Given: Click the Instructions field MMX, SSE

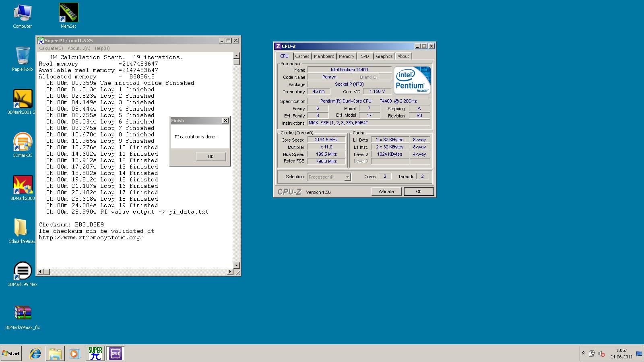Looking at the screenshot, I should pos(369,123).
